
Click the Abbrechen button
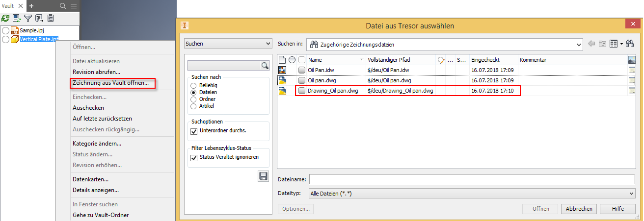(x=579, y=209)
